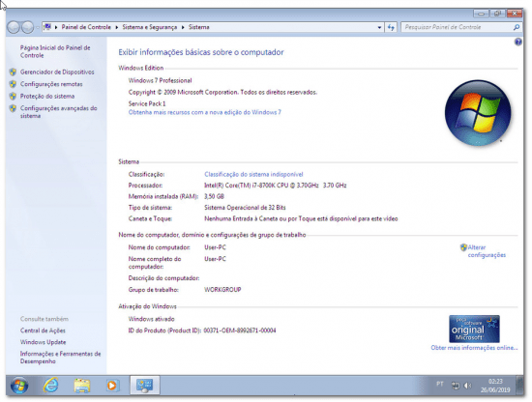The width and height of the screenshot is (532, 402).
Task: Open the address bar history dropdown arrow
Action: click(379, 27)
